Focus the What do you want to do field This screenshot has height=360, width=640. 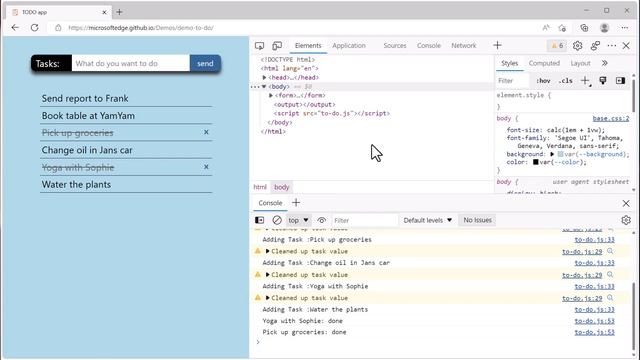click(x=131, y=64)
